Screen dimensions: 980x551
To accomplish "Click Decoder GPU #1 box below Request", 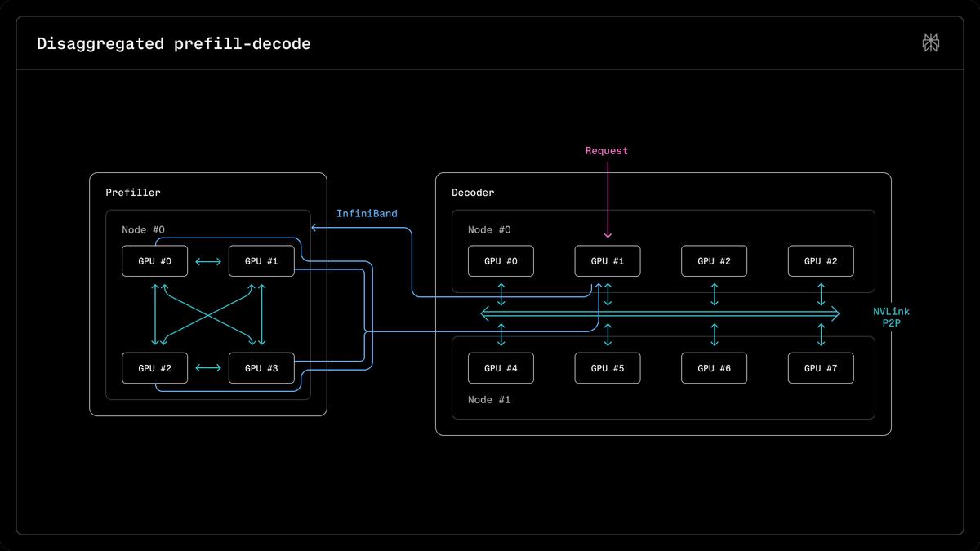I will 608,261.
